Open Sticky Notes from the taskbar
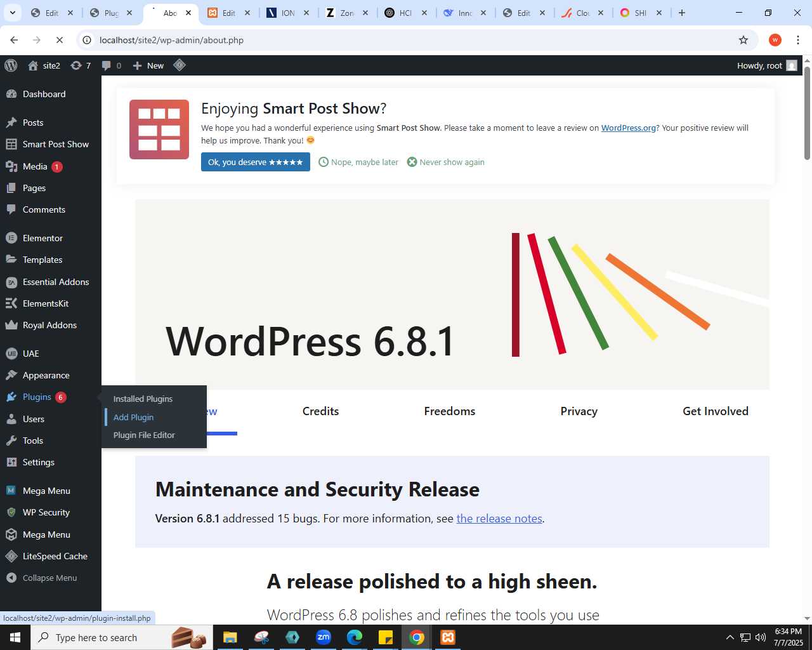This screenshot has width=812, height=650. pos(386,637)
